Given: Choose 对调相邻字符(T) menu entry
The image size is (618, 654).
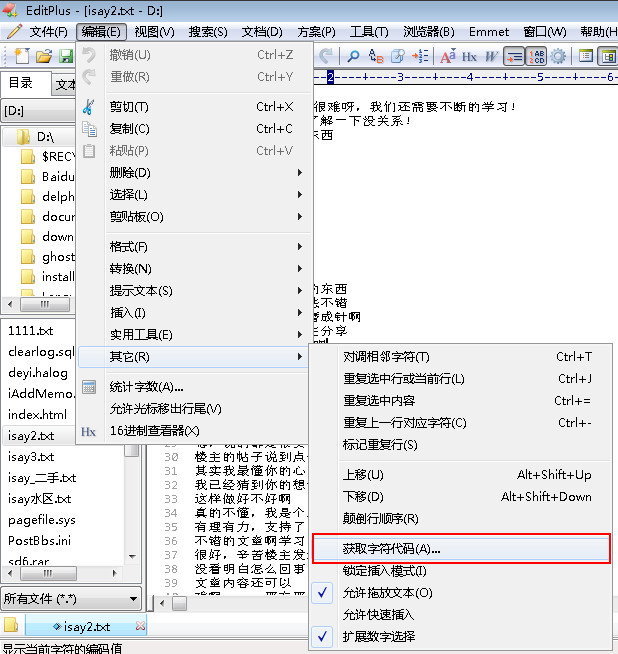Looking at the screenshot, I should click(461, 357).
